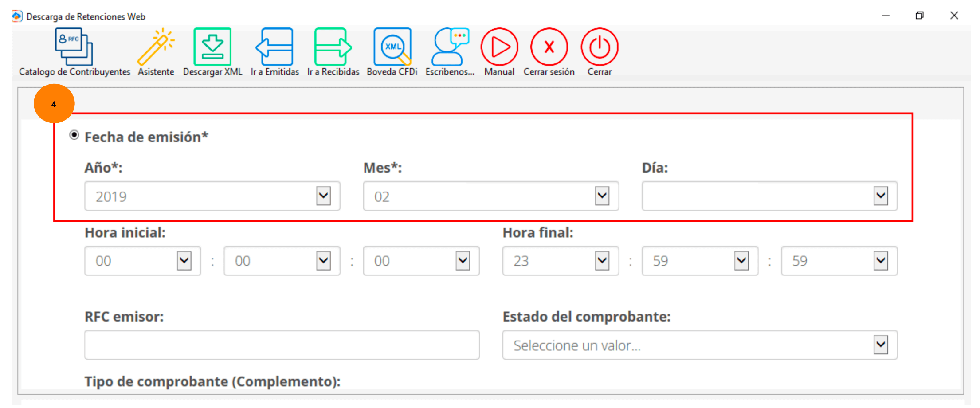Expand the Año dropdown showing 2019

[x=323, y=196]
